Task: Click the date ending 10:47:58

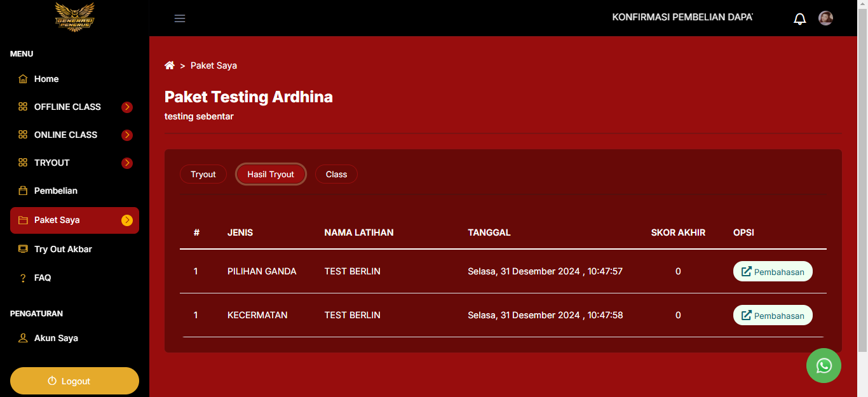Action: [x=545, y=315]
